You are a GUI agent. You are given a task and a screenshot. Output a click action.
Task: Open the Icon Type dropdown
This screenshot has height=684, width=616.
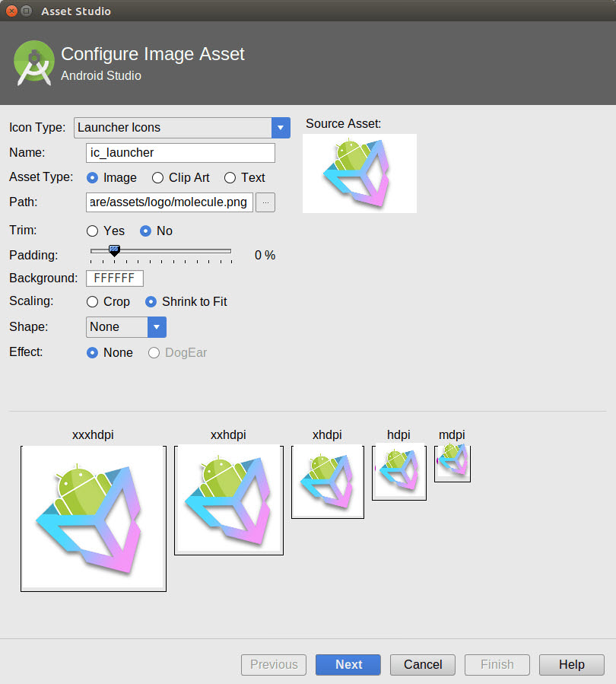(x=281, y=127)
